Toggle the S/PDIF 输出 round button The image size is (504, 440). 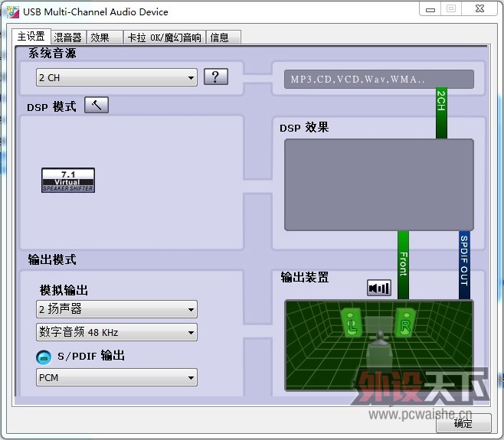tap(44, 357)
